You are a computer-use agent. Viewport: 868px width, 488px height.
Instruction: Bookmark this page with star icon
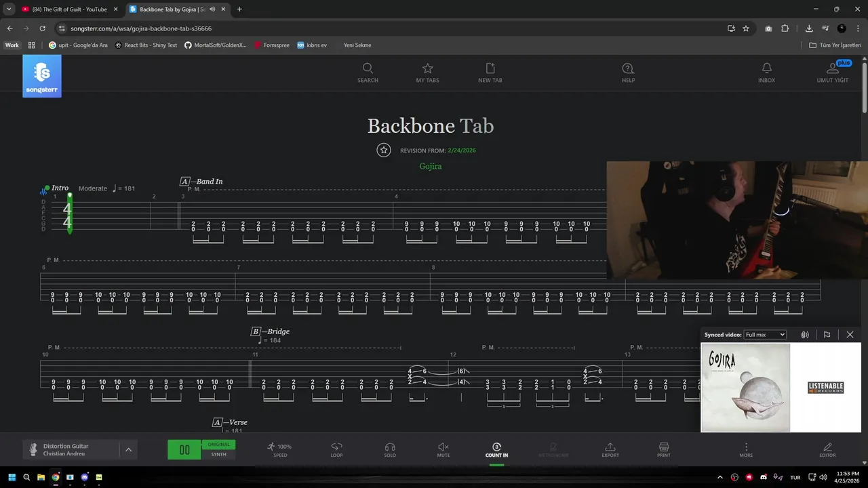click(x=746, y=28)
